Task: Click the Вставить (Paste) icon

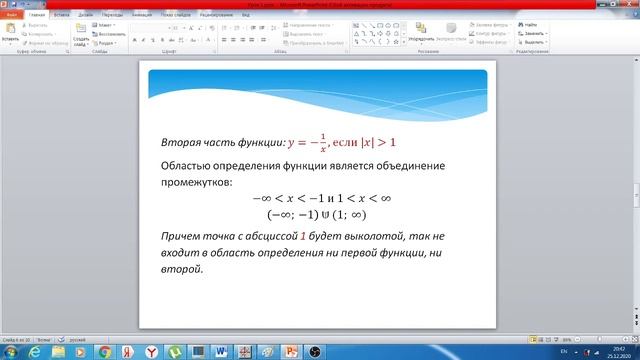Action: point(10,29)
